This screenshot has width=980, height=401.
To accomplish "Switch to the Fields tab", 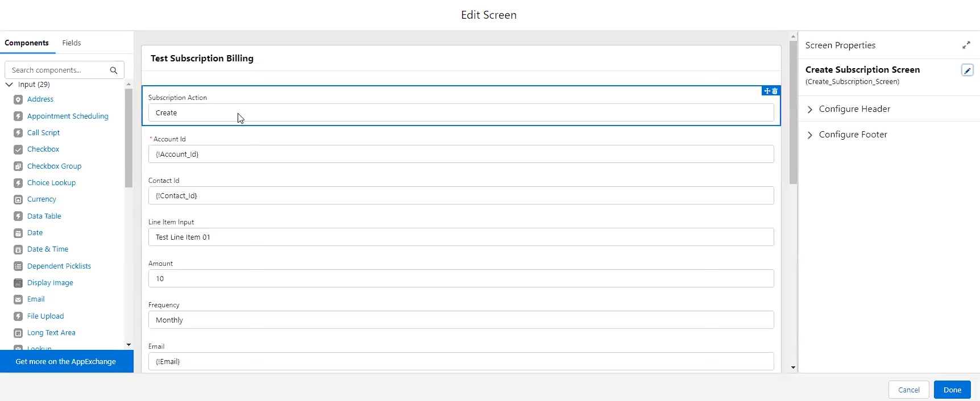I will pyautogui.click(x=72, y=43).
